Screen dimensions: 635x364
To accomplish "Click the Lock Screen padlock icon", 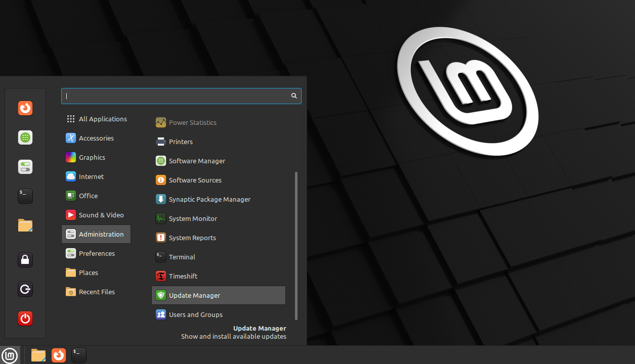I will click(25, 260).
